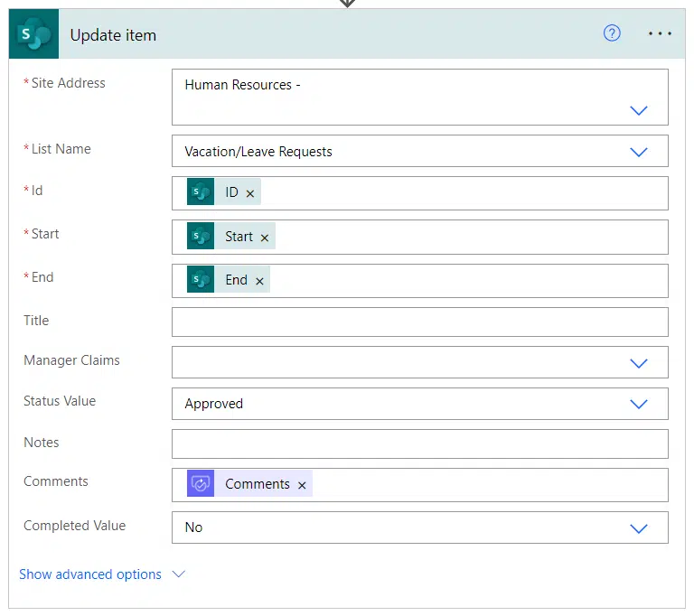Click the SharePoint icon in the Update item header
694x616 pixels.
pyautogui.click(x=33, y=33)
